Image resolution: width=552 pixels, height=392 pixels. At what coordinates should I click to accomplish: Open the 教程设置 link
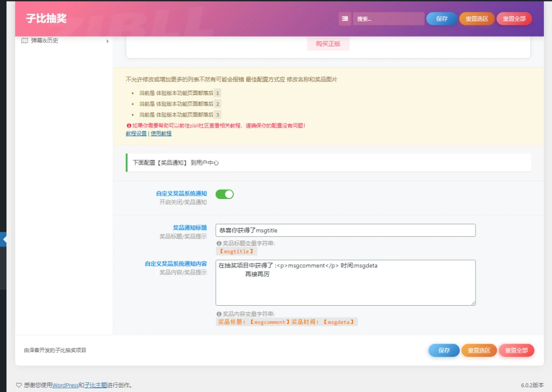135,133
